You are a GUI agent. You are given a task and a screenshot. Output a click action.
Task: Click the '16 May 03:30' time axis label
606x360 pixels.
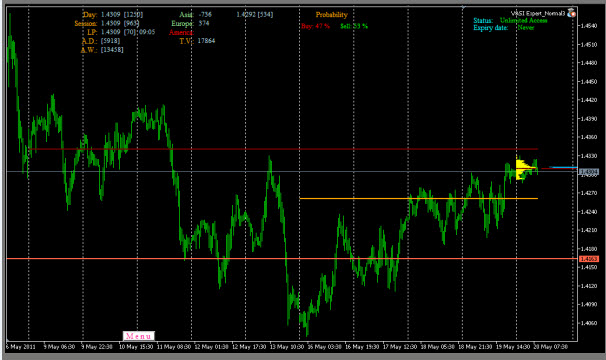(324, 346)
